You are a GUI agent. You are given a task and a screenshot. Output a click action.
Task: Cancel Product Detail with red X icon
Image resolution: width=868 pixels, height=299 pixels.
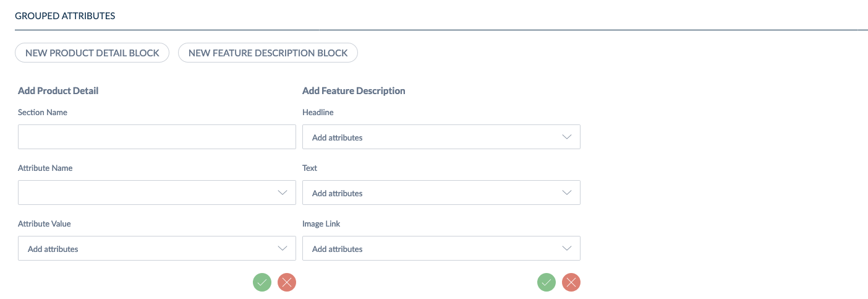[287, 282]
